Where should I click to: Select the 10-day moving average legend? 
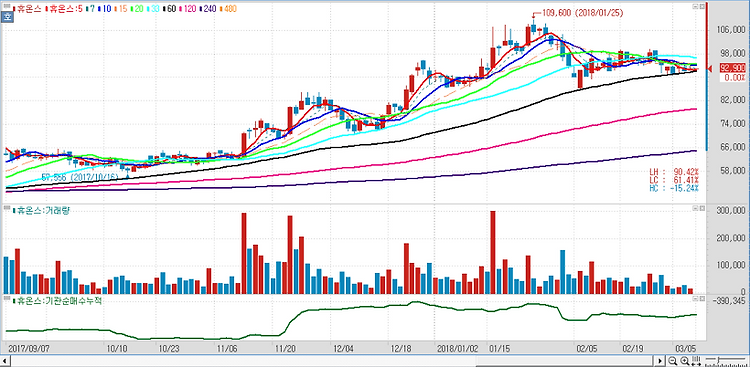click(x=106, y=9)
